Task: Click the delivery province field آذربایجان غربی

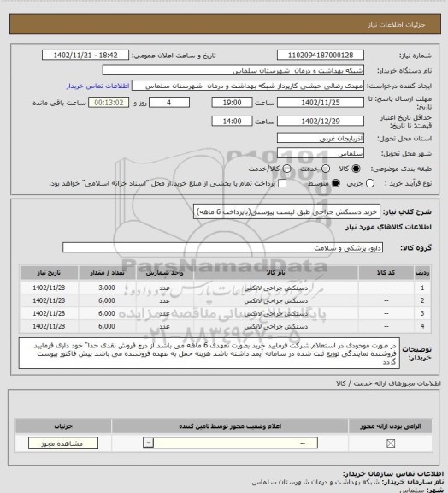Action: click(321, 138)
